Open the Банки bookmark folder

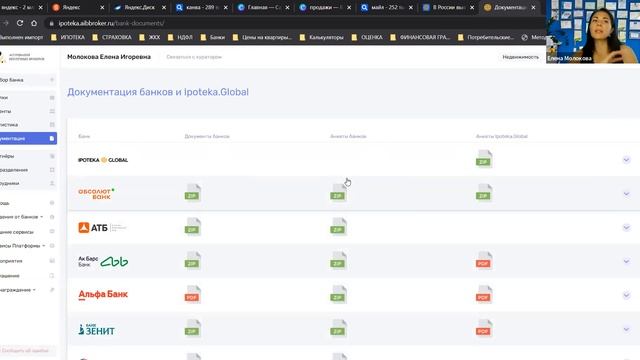click(x=213, y=37)
